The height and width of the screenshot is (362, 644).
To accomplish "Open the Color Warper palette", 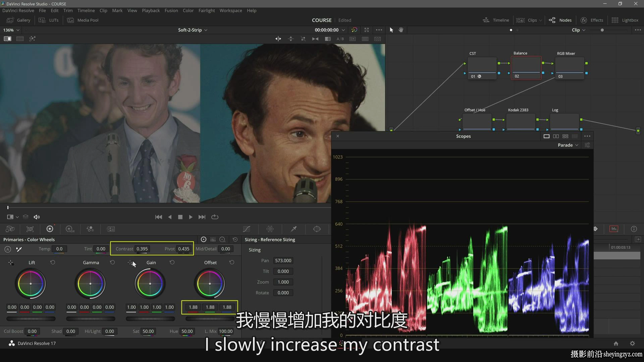I will point(270,229).
